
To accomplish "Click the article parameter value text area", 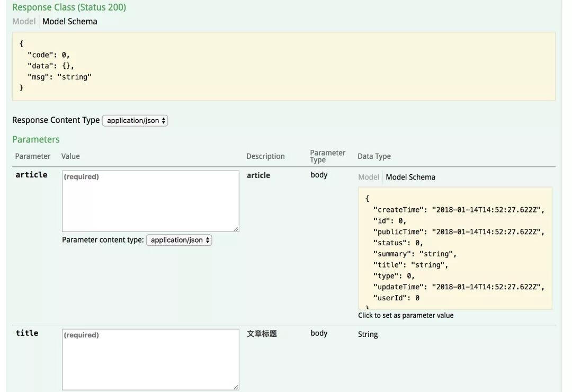I will coord(150,201).
